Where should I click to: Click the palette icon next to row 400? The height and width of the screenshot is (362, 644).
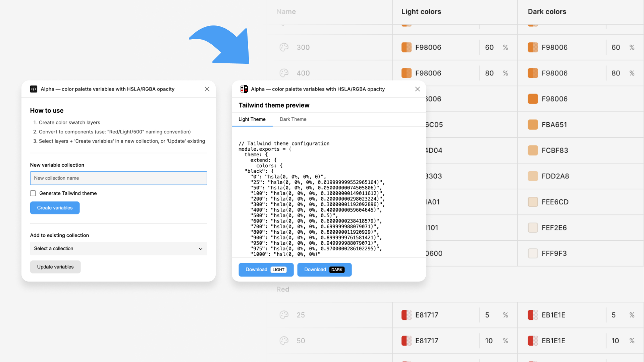284,73
